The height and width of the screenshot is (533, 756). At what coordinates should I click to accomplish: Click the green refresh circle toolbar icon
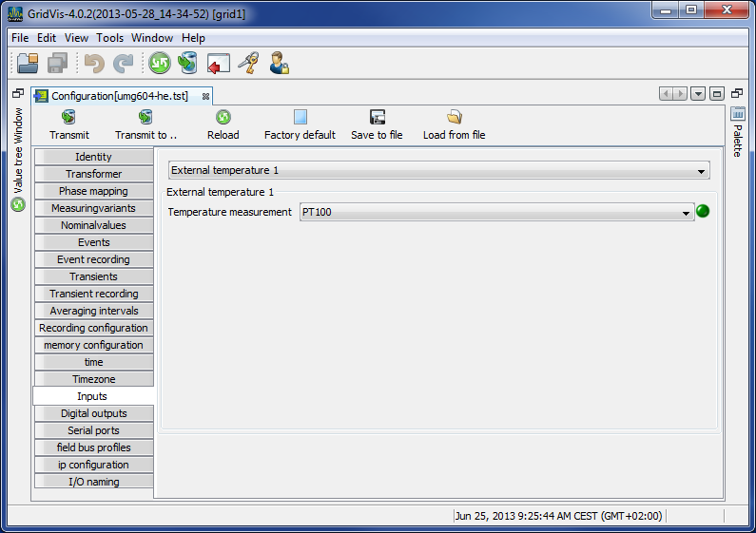pyautogui.click(x=159, y=64)
